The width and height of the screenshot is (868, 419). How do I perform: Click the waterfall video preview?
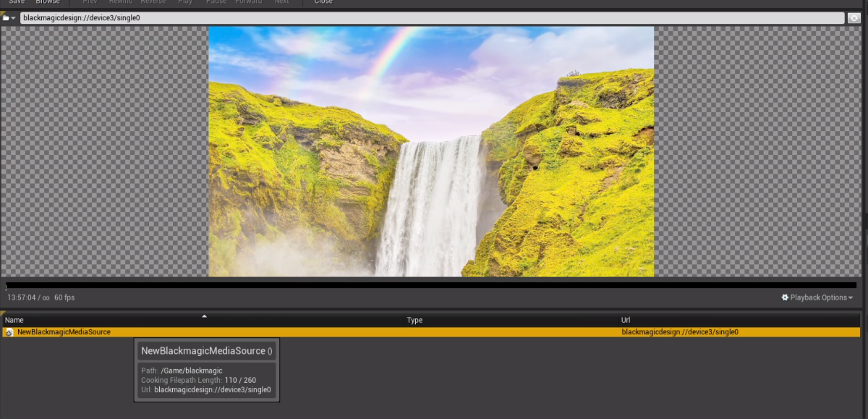click(x=431, y=151)
